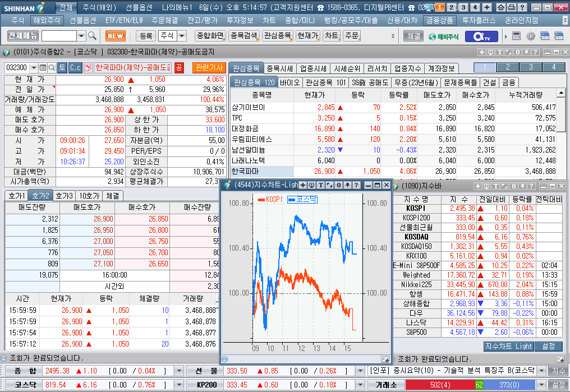Select 남선알미늄 row in watchlist
The height and width of the screenshot is (392, 570).
tap(393, 150)
